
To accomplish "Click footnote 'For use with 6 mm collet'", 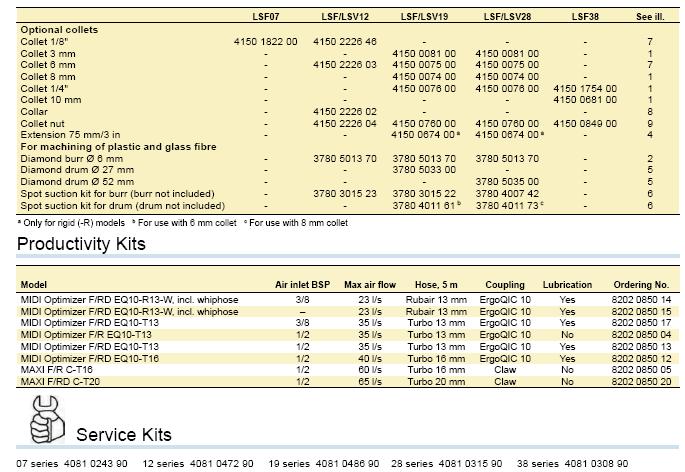I will (187, 223).
